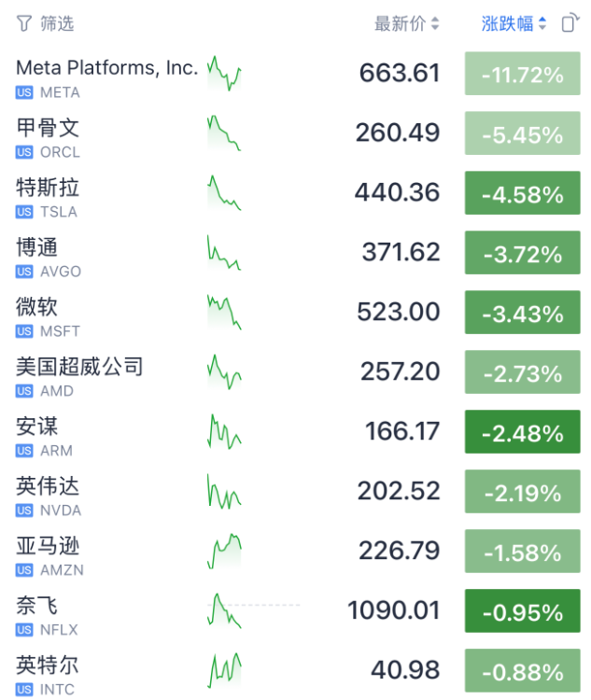Toggle 奈飞 -0.95% change badge

(522, 612)
